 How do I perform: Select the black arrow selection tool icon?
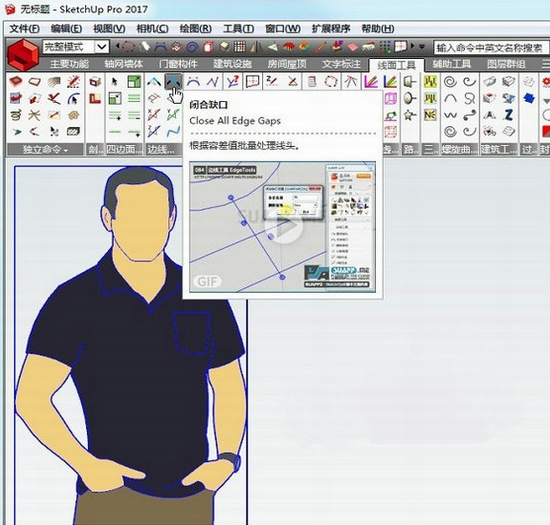coord(114,82)
